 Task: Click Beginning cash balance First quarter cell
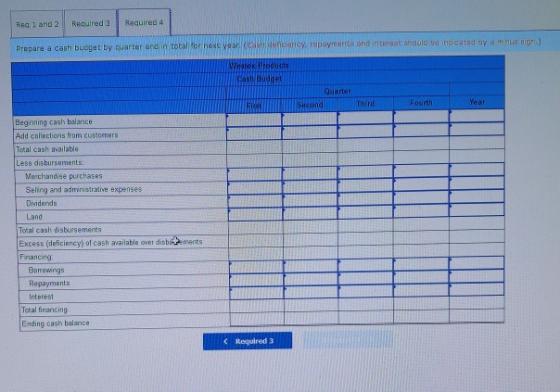tap(254, 120)
